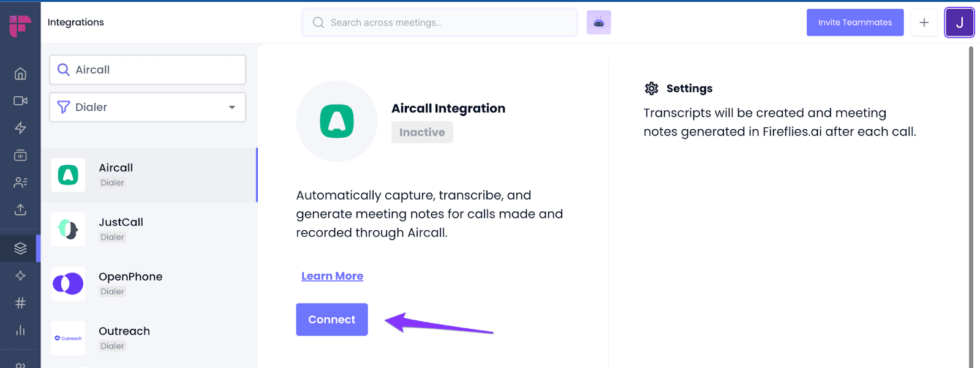Open the Fred bot assistant icon
The height and width of the screenshot is (368, 980).
coord(598,23)
